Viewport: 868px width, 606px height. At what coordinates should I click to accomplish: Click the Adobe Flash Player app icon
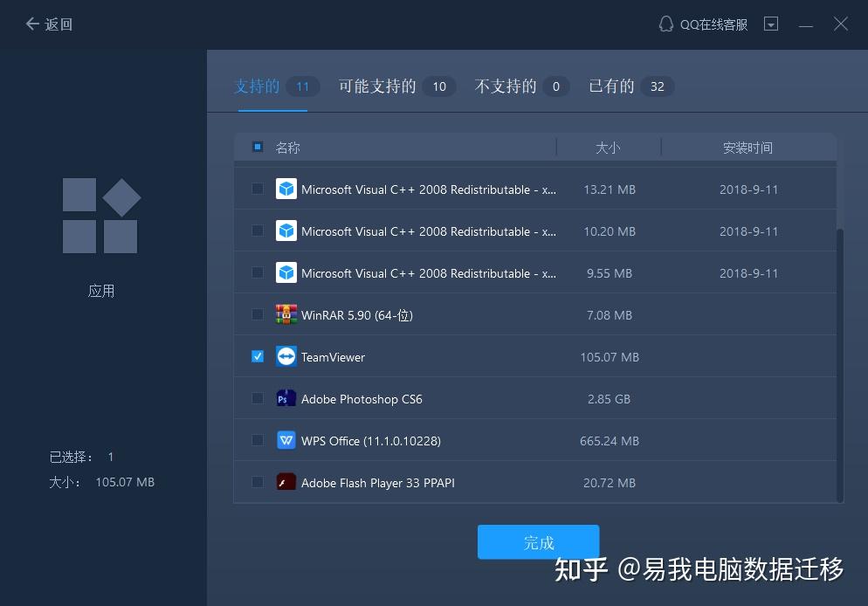click(286, 482)
